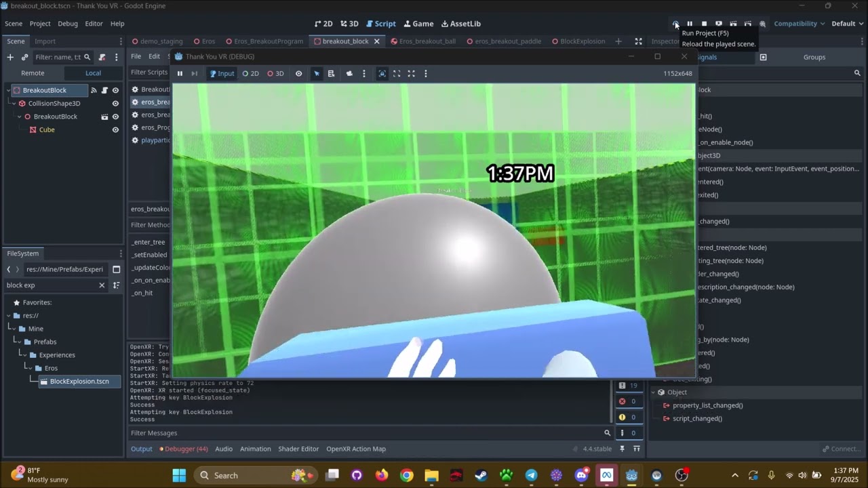Switch to the 2D workspace
The height and width of the screenshot is (488, 868).
[x=323, y=24]
